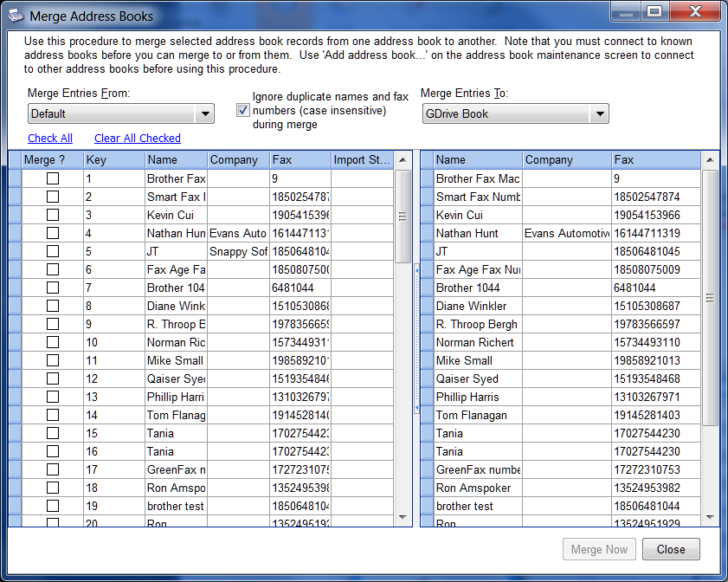Click the Clear All Checked link
This screenshot has width=728, height=582.
click(138, 139)
